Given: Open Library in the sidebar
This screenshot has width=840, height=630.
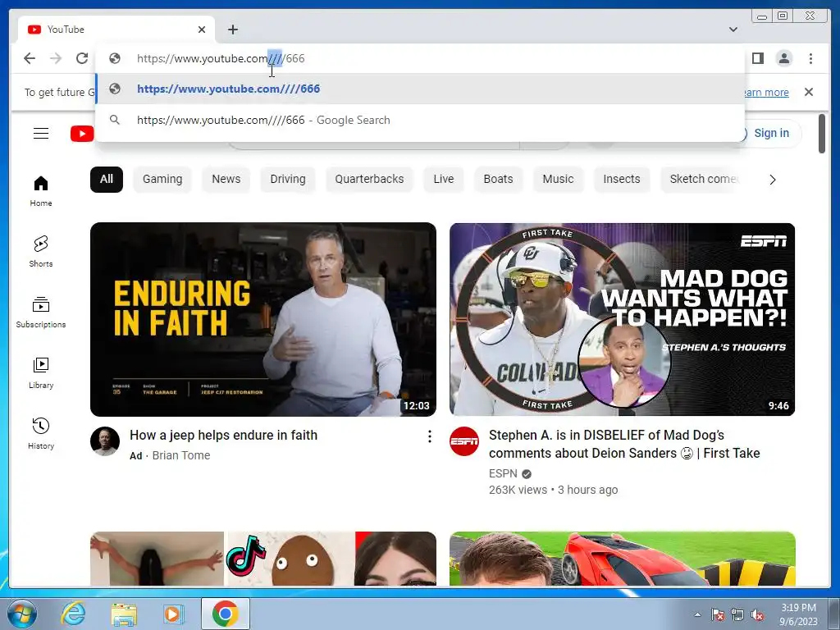Looking at the screenshot, I should click(41, 373).
